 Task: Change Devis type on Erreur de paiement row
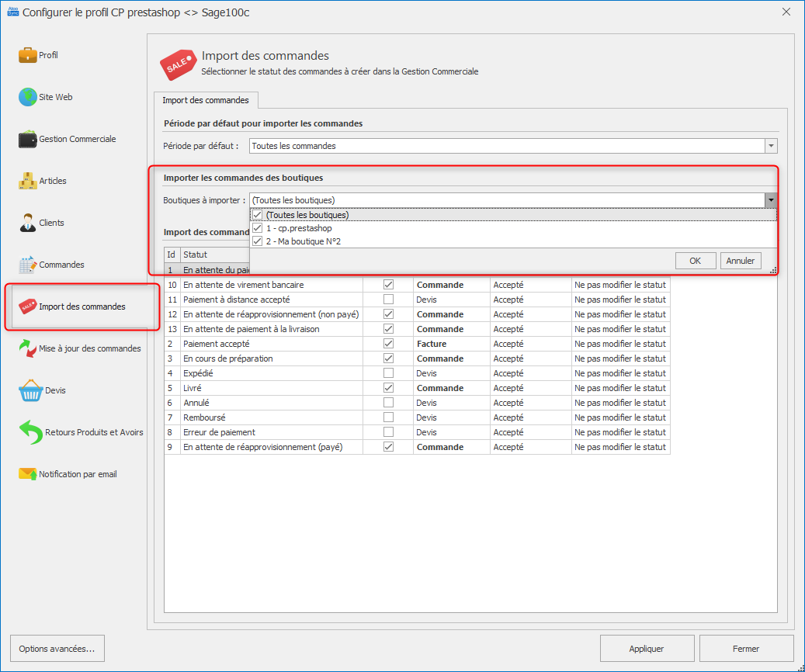coord(452,432)
